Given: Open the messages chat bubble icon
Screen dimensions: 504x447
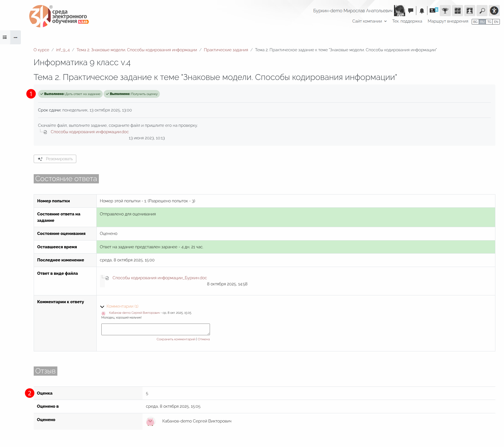Looking at the screenshot, I should click(x=410, y=11).
